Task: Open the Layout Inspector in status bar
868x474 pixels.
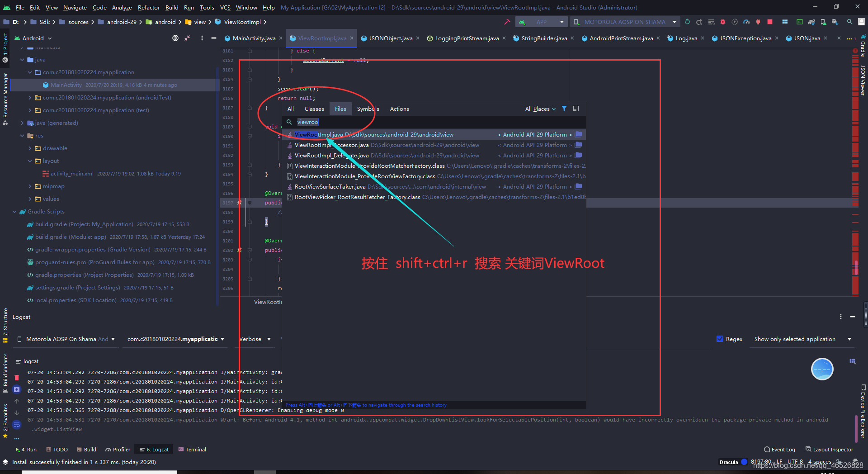Action: [x=830, y=450]
